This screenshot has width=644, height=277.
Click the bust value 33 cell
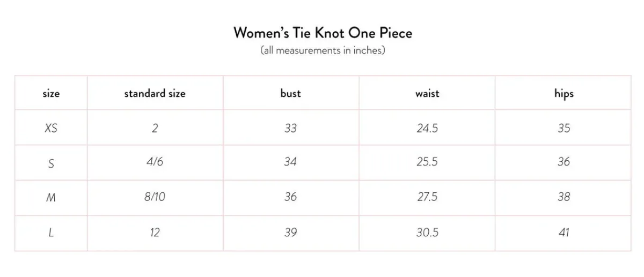[291, 128]
